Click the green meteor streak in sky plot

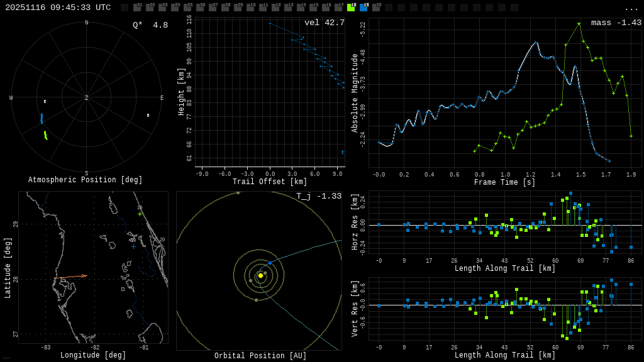tap(45, 135)
